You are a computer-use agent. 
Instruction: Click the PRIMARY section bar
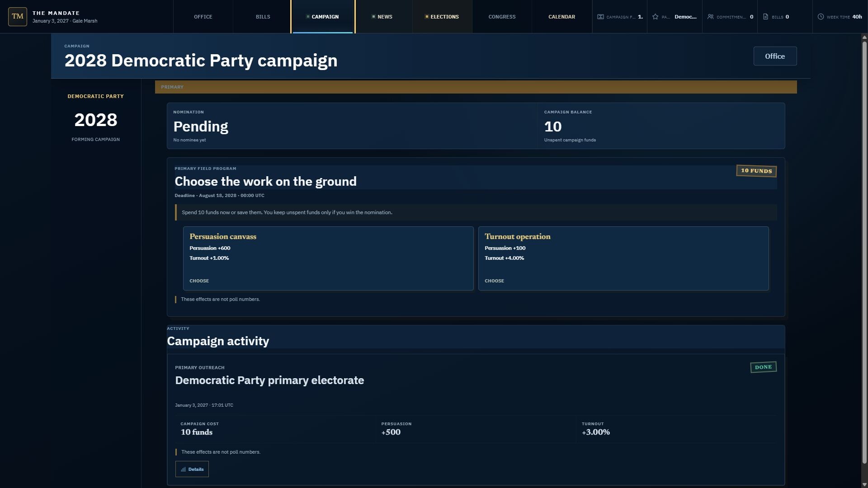[476, 87]
